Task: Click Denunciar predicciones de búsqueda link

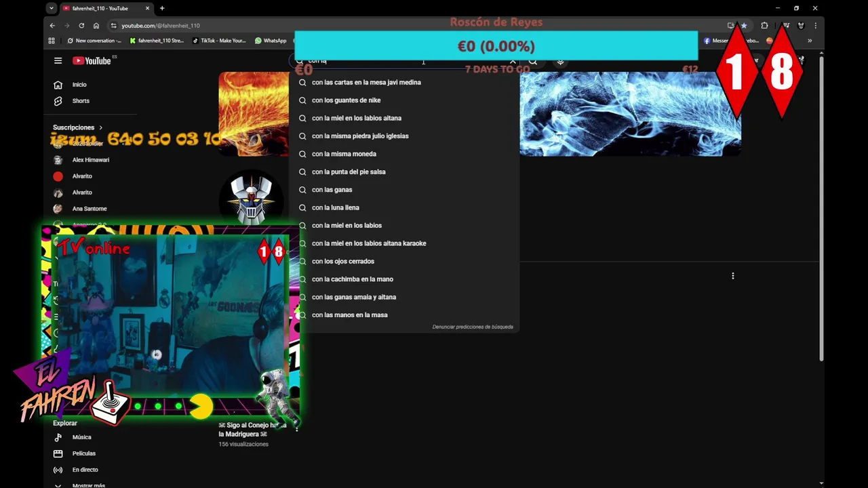Action: (x=473, y=327)
